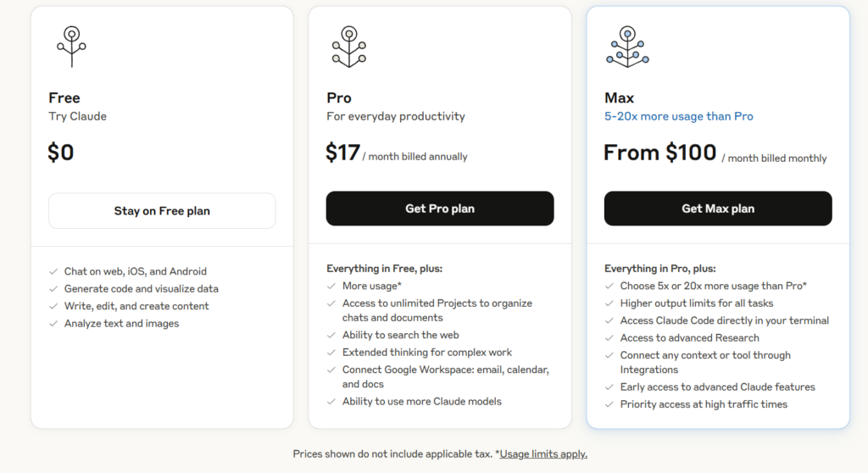This screenshot has height=473, width=868.
Task: Click the From $100 Max price
Action: click(x=659, y=153)
